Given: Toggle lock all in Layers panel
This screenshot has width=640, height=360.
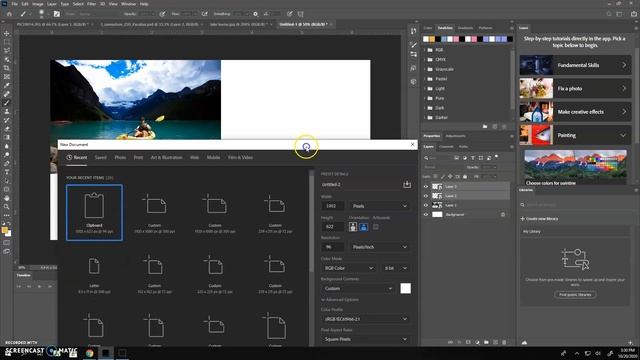Looking at the screenshot, I should coord(465,176).
